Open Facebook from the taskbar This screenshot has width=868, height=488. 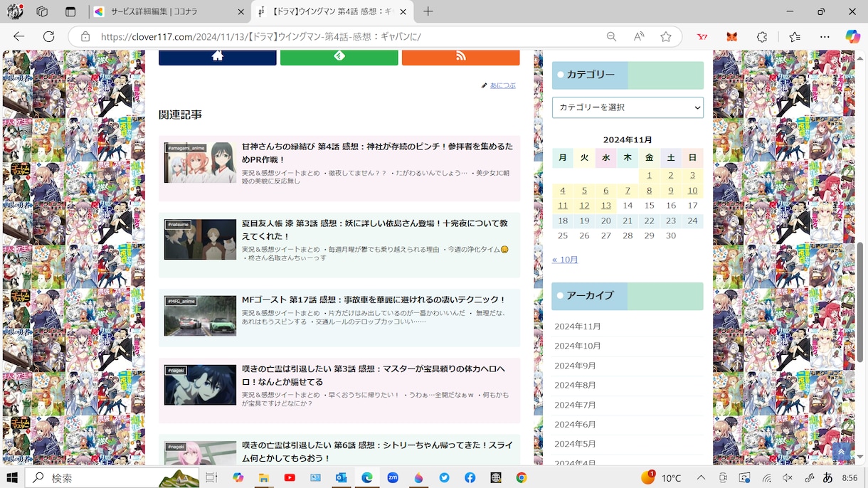click(x=470, y=477)
